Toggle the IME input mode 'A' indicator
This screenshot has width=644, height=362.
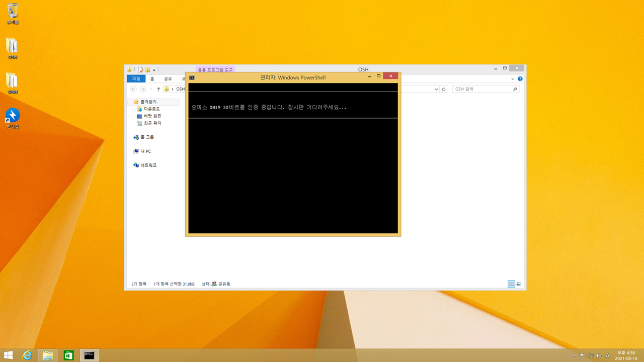(607, 356)
